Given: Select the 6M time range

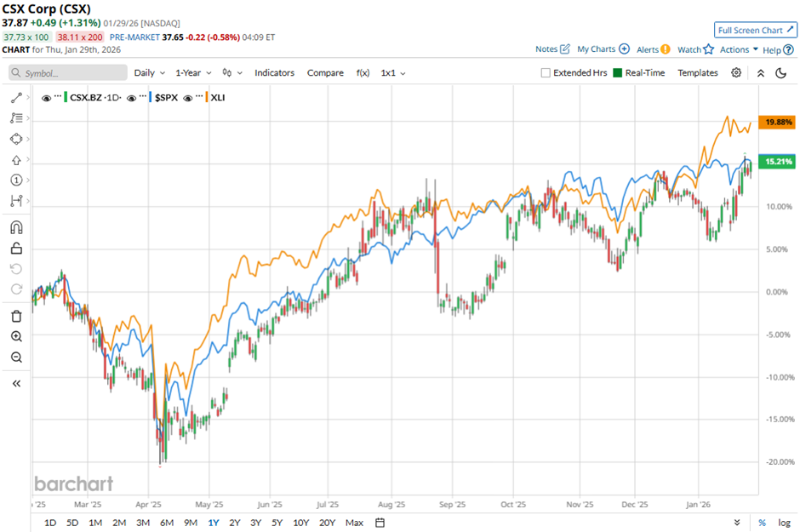Looking at the screenshot, I should click(x=167, y=523).
